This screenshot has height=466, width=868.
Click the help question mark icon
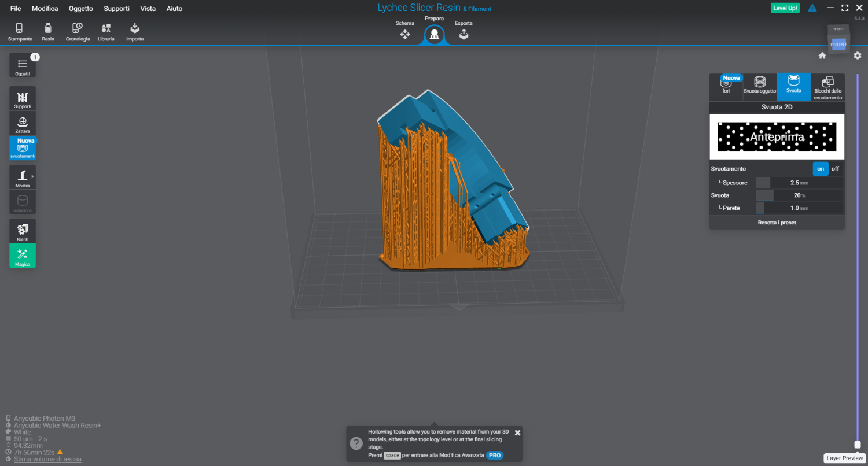click(x=356, y=443)
